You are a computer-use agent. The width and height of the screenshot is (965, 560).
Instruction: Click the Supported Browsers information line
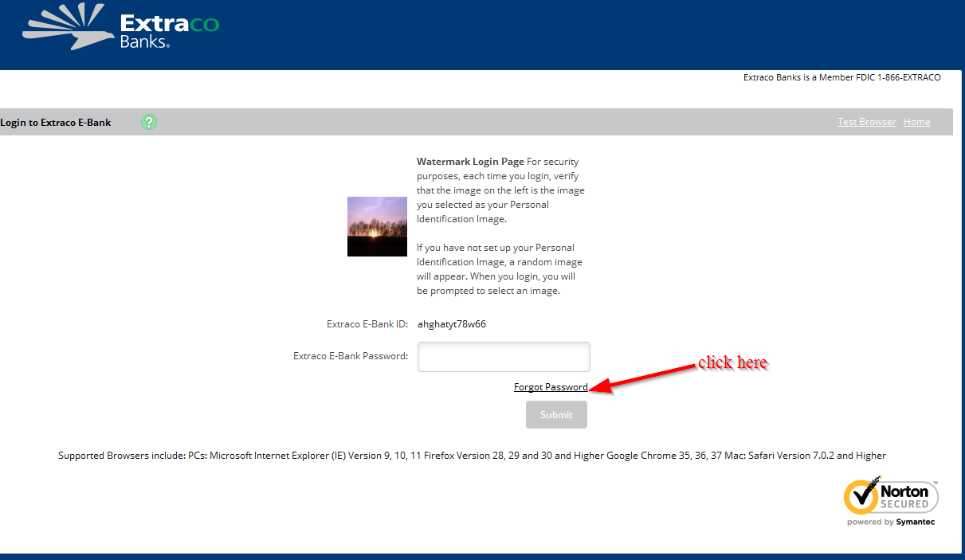[x=472, y=456]
